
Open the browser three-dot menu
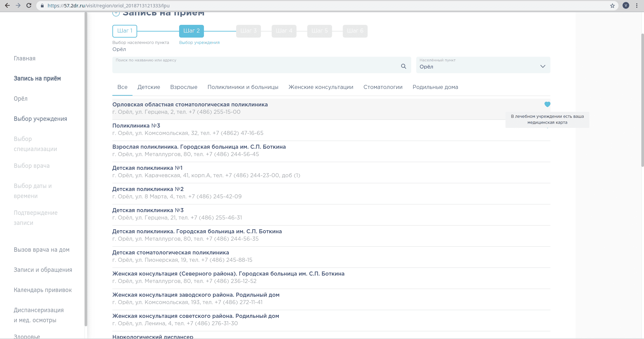(x=637, y=6)
